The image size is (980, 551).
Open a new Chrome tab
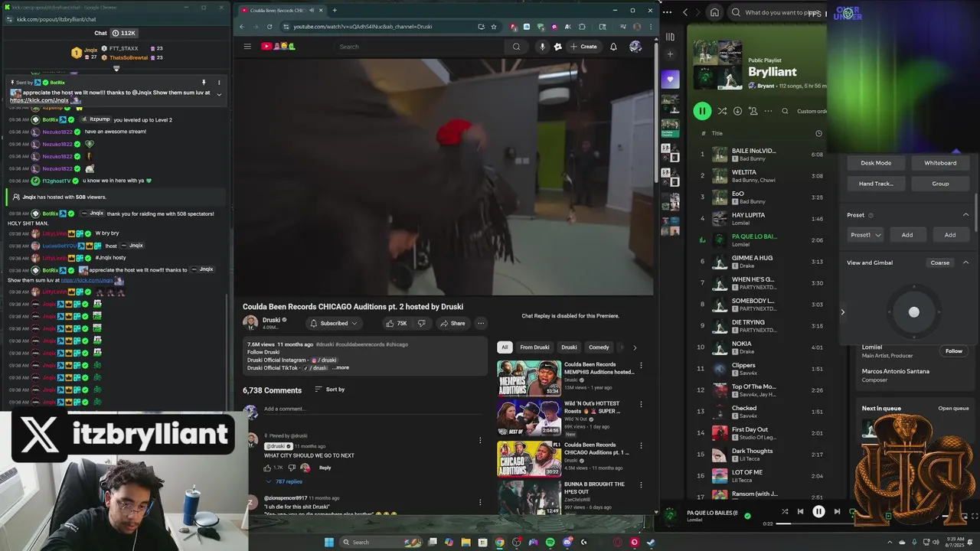pos(335,11)
